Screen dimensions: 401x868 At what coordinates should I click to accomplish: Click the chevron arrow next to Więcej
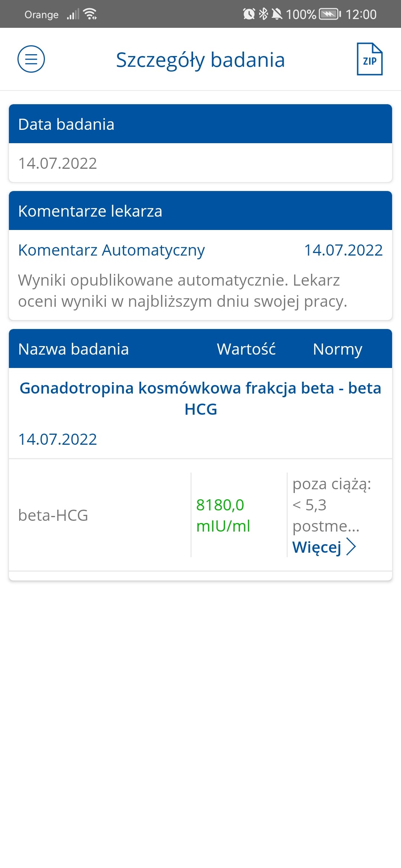(x=351, y=547)
